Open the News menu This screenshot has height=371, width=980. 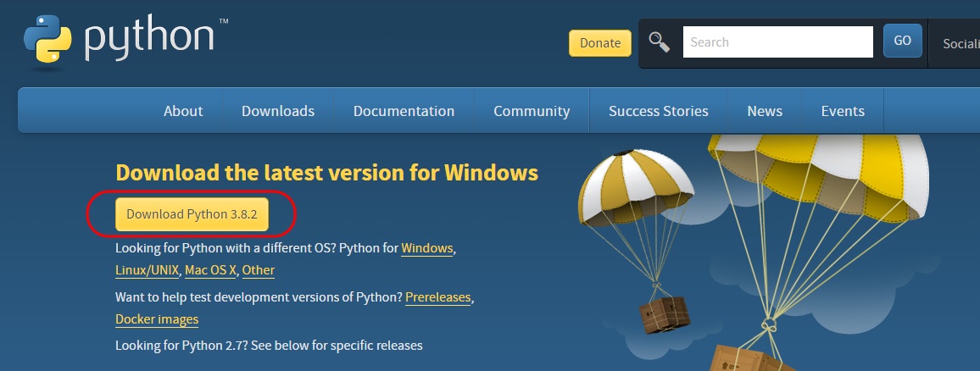coord(765,111)
